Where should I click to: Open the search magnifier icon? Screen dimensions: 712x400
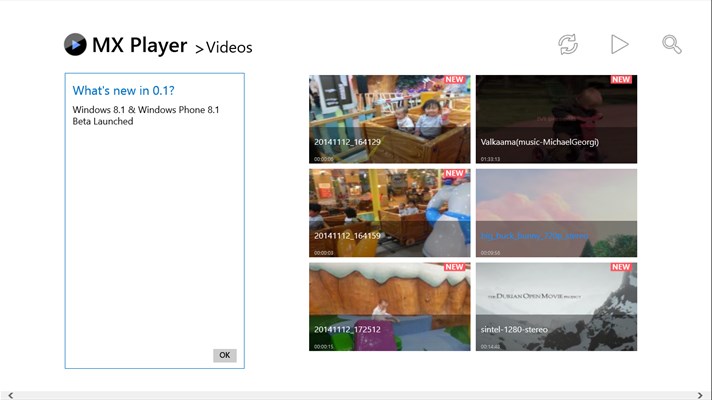point(672,44)
